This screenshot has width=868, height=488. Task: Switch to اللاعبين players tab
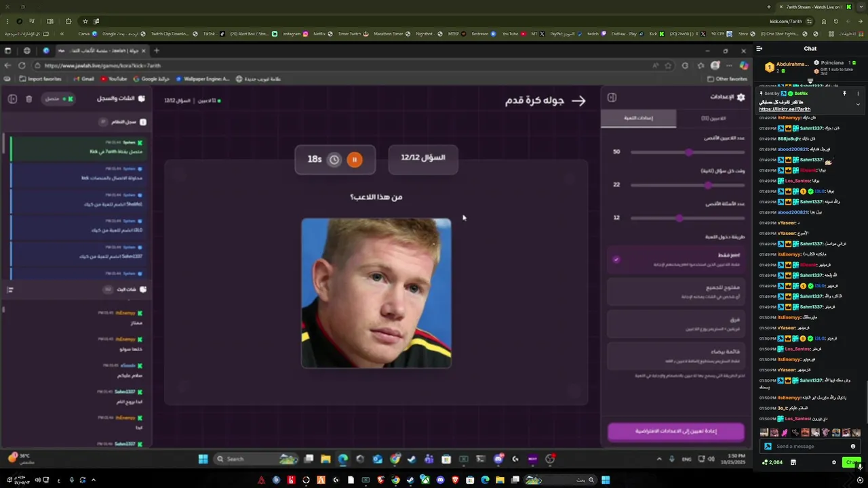tap(713, 118)
